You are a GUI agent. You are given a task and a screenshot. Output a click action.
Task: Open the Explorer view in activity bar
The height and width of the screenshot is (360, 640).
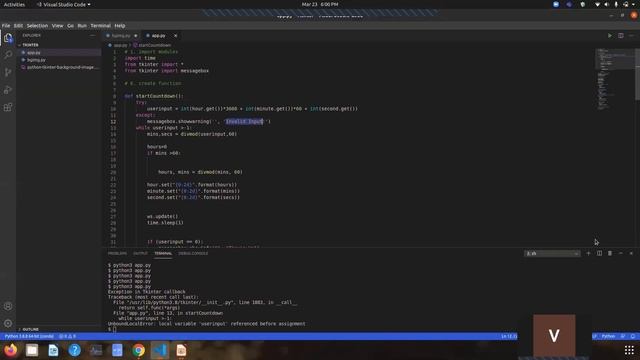click(x=8, y=38)
